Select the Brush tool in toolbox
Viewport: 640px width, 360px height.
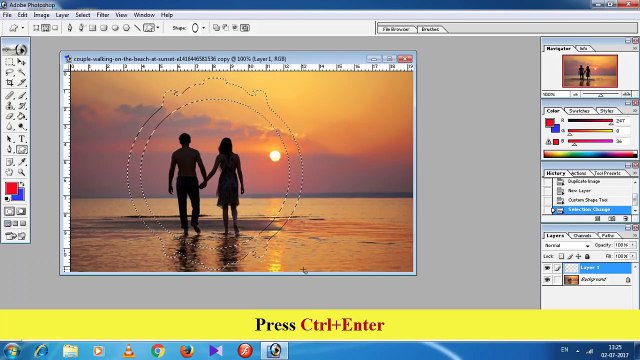tap(22, 96)
